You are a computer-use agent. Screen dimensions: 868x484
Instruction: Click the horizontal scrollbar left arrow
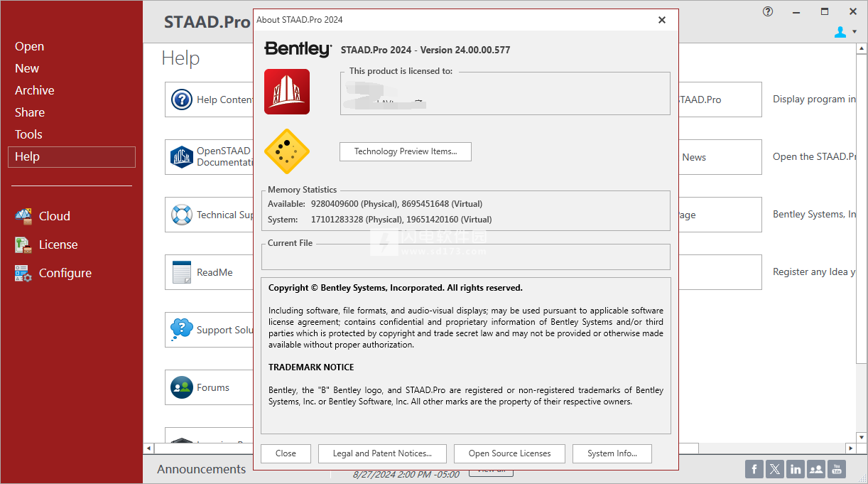[x=148, y=448]
